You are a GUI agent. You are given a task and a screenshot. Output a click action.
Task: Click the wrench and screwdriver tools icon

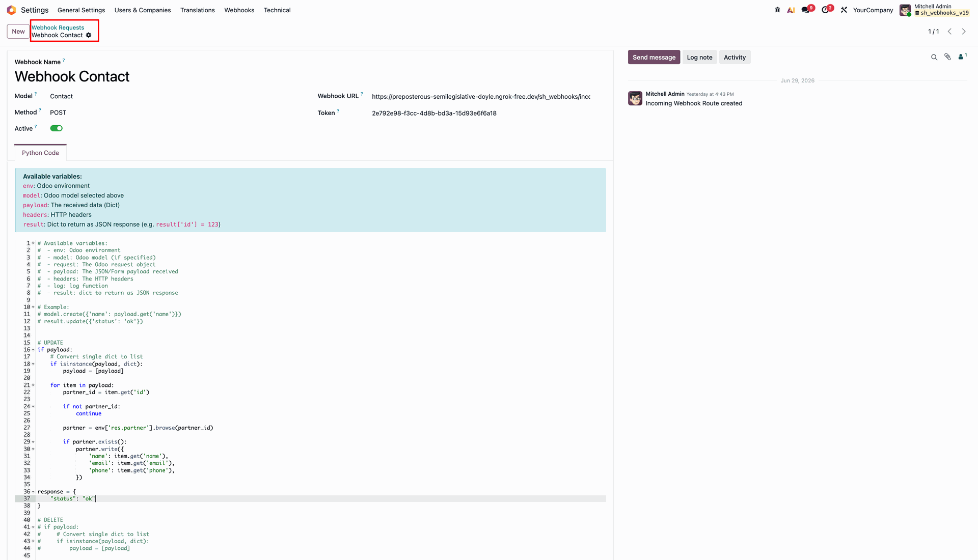point(844,10)
